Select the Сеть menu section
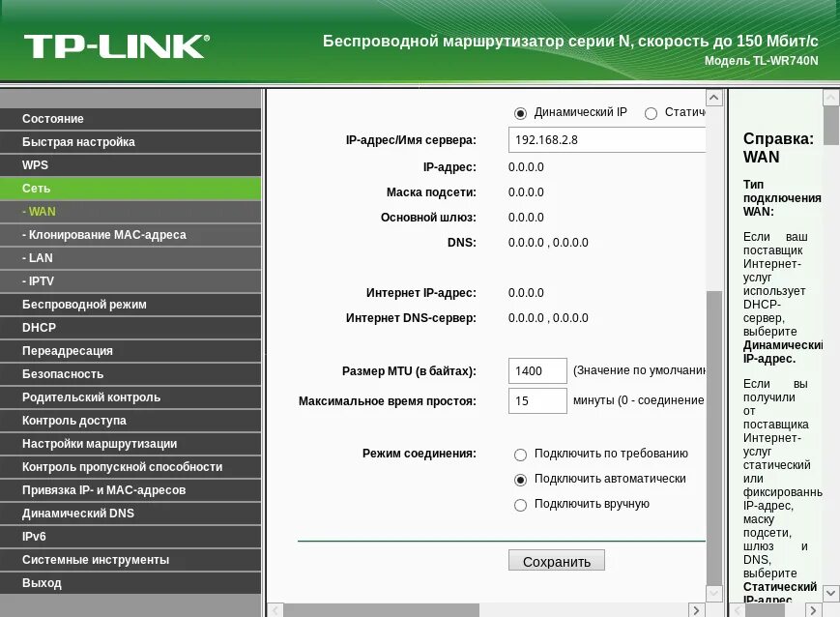The width and height of the screenshot is (840, 617). [x=130, y=189]
